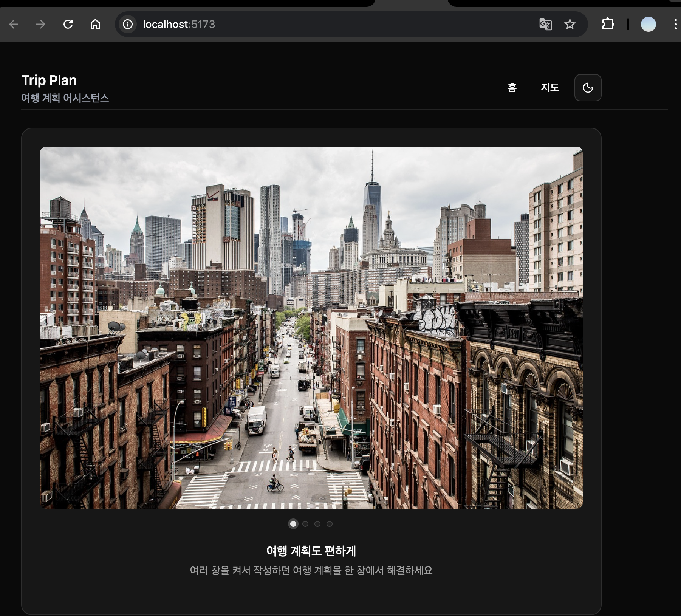Click the browser forward arrow

point(41,24)
